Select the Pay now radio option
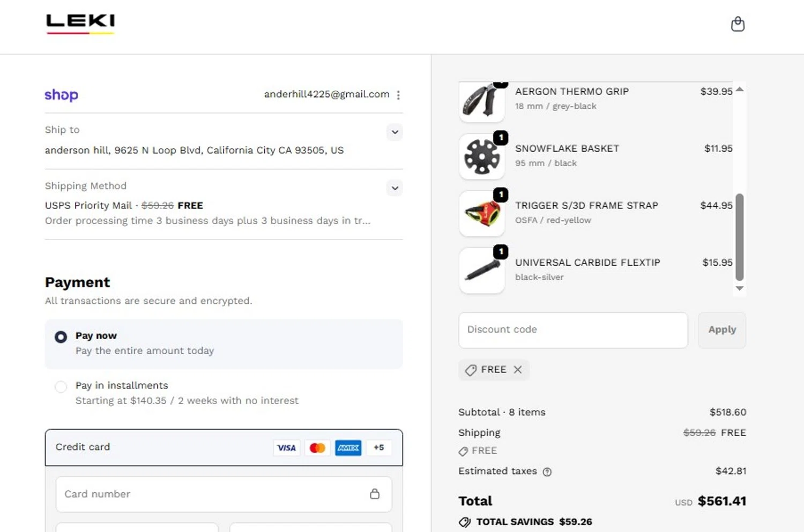 tap(61, 336)
